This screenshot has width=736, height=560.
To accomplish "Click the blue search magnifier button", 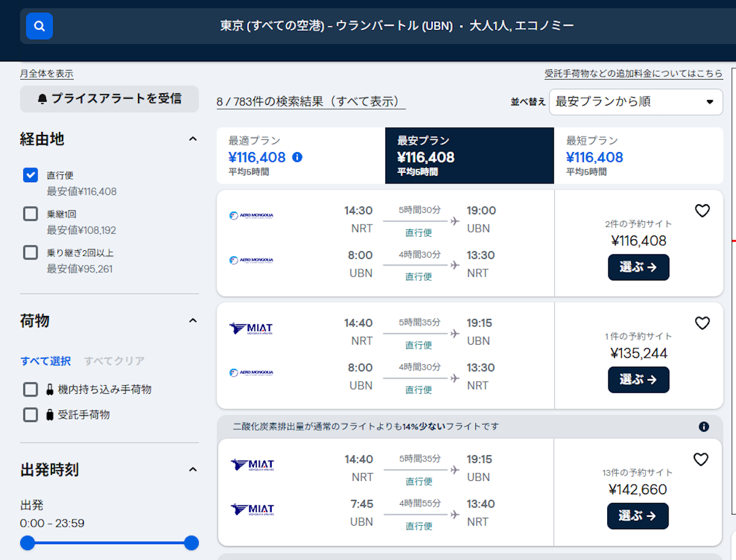I will [39, 26].
